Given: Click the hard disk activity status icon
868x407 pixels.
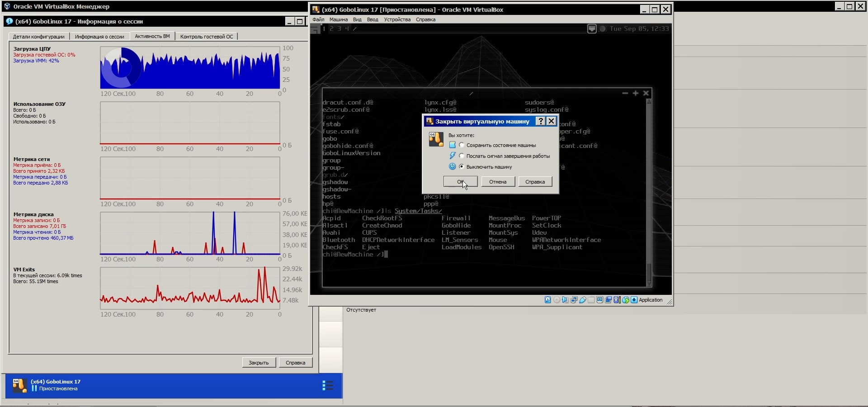Looking at the screenshot, I should [547, 300].
